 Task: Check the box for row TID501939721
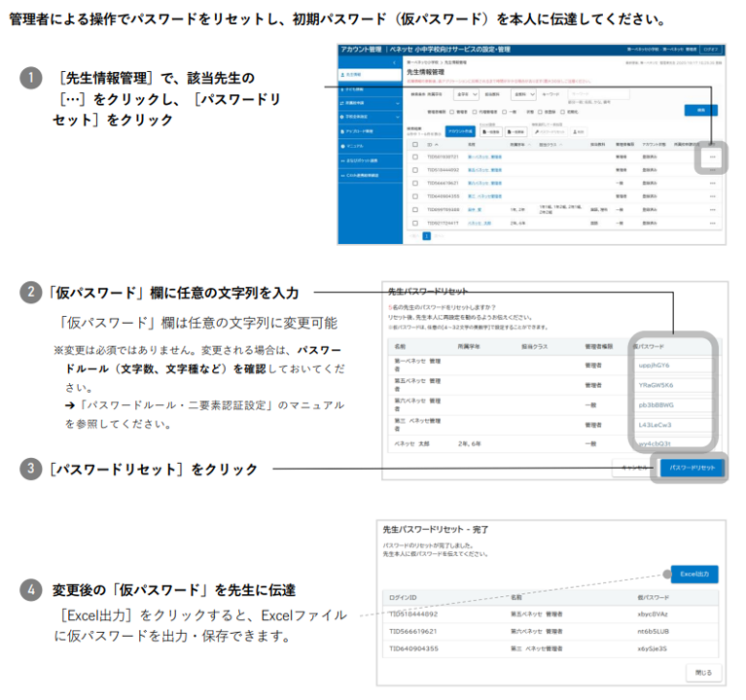point(415,156)
